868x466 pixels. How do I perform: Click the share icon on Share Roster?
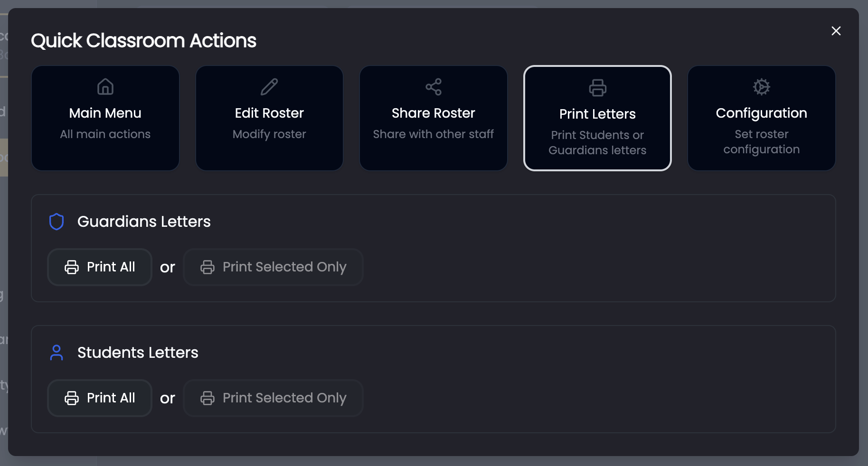434,87
